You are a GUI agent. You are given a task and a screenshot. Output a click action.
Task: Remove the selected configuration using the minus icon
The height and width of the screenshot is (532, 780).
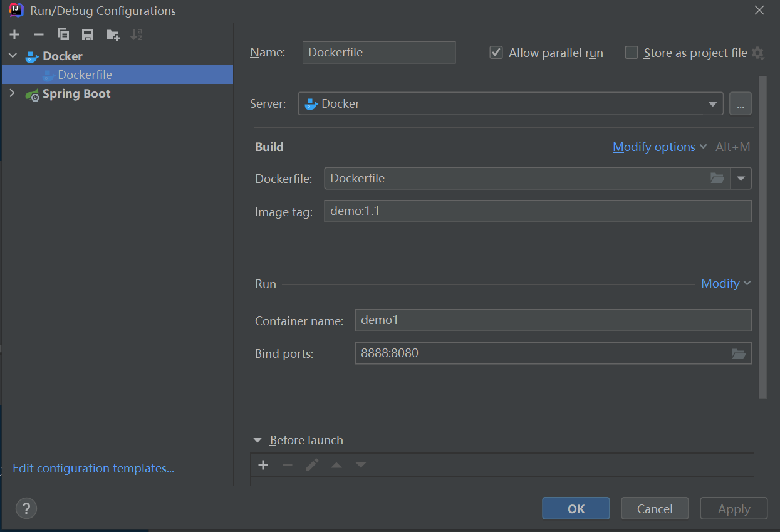(38, 34)
